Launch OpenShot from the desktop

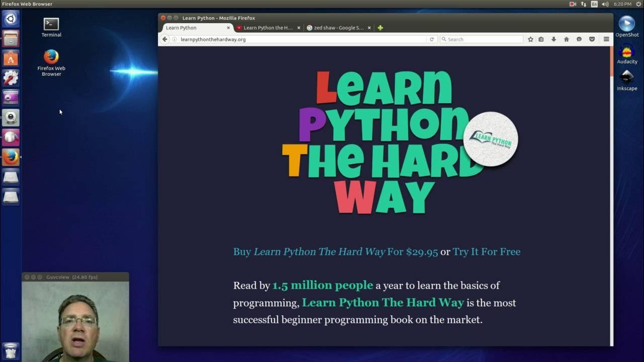627,27
